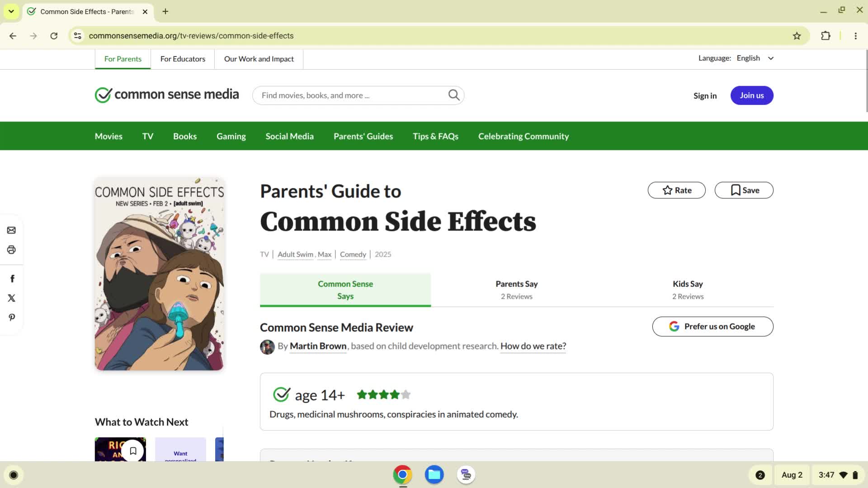Click Prefer us on Google button
Image resolution: width=868 pixels, height=488 pixels.
(x=713, y=327)
